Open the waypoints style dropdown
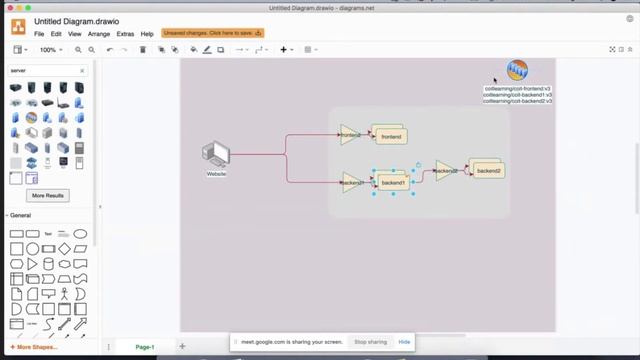640x360 pixels. (x=262, y=50)
